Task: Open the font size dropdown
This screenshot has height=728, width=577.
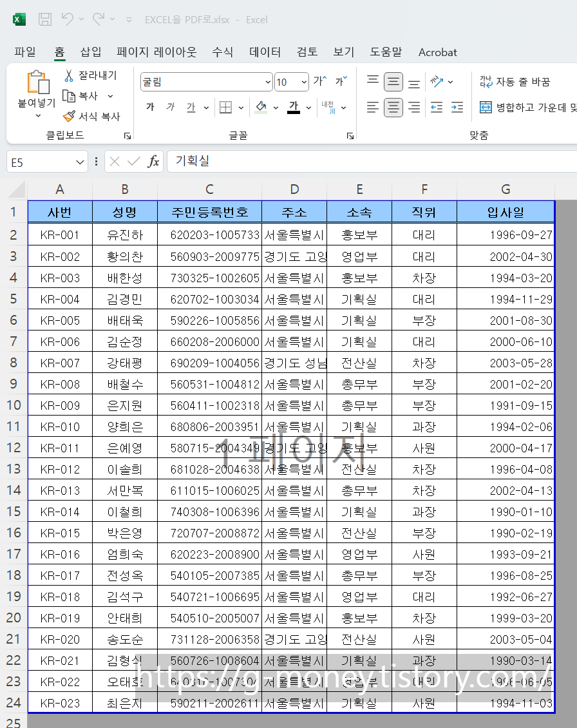Action: click(x=303, y=82)
